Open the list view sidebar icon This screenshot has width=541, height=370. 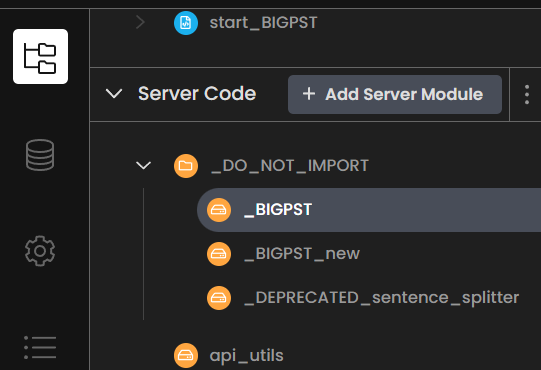tap(40, 348)
